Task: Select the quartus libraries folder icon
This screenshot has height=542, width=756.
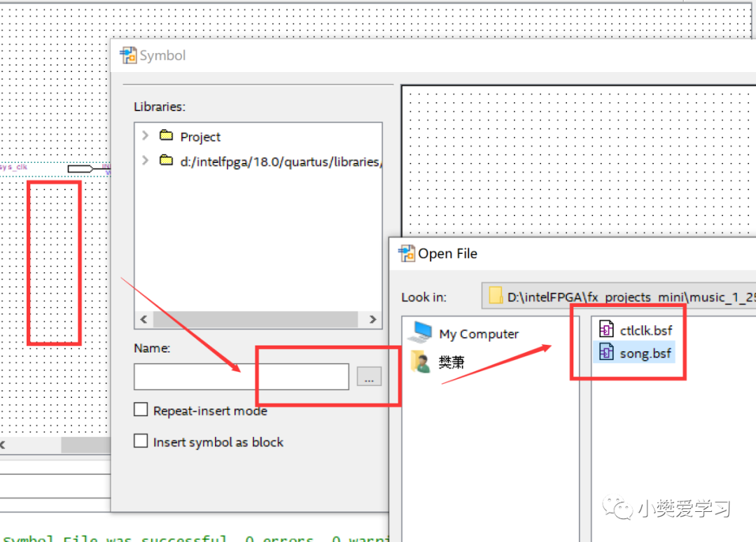Action: pos(167,160)
